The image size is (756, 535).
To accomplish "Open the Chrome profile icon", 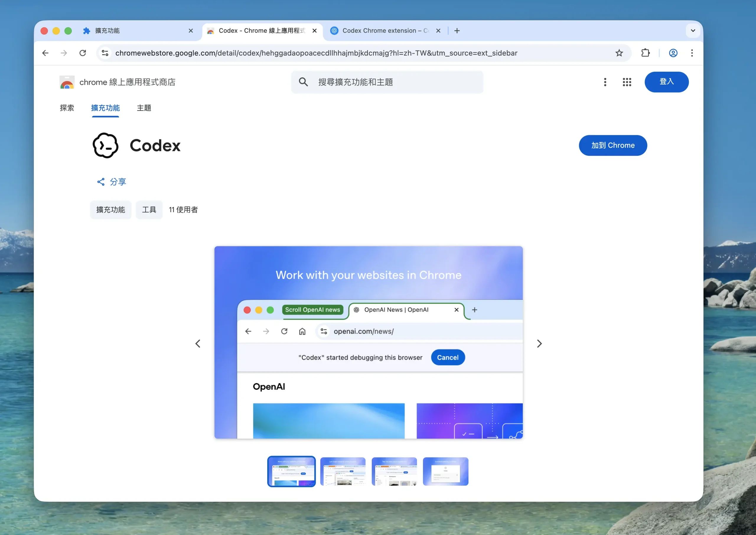I will coord(673,53).
